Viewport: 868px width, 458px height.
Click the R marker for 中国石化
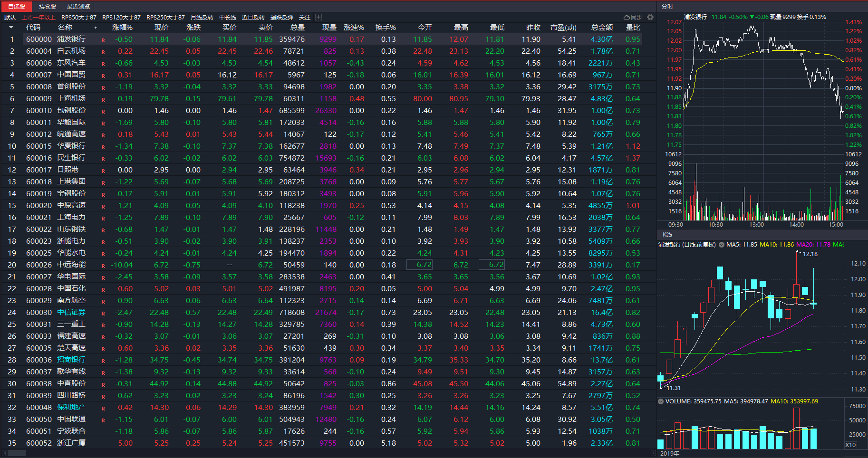103,289
